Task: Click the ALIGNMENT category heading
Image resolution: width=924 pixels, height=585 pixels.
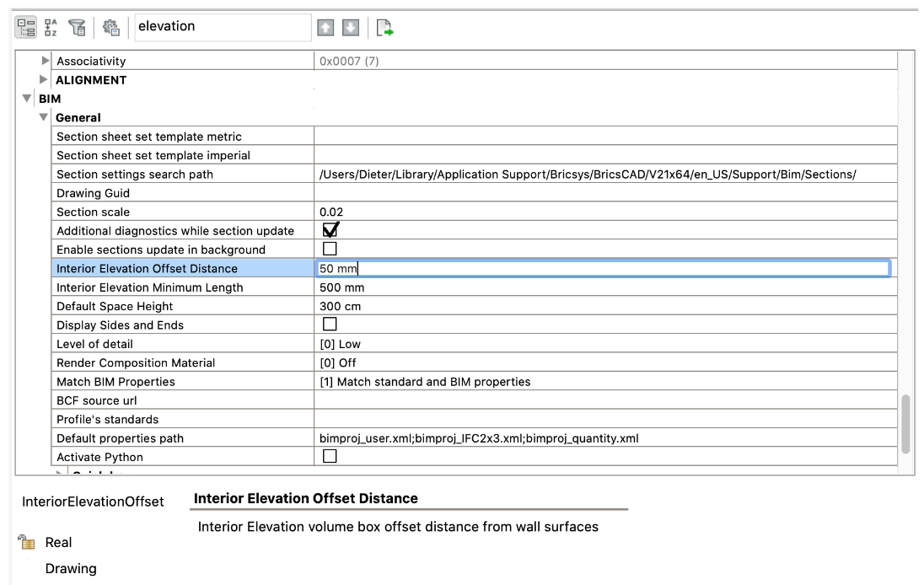Action: [91, 79]
